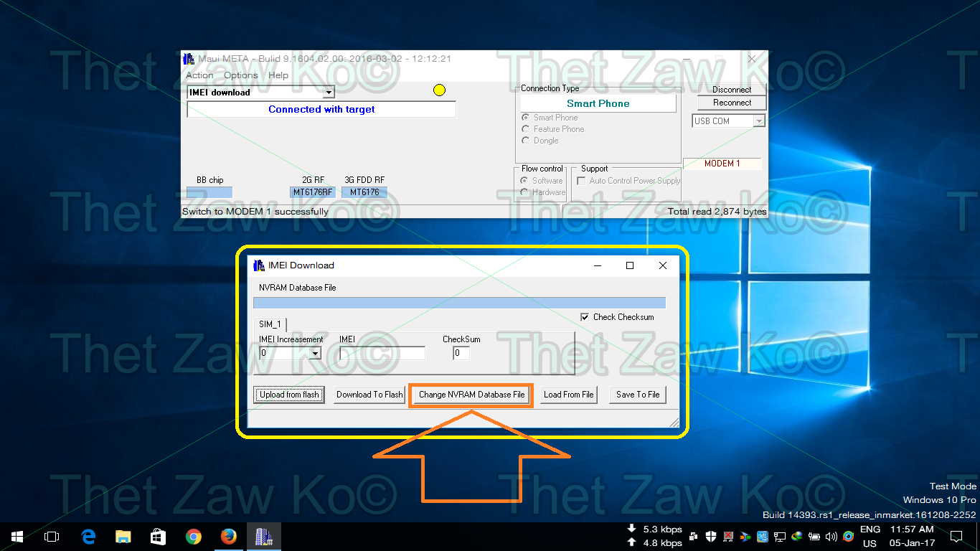The image size is (980, 551).
Task: Click the yellow status indicator light
Action: tap(440, 90)
